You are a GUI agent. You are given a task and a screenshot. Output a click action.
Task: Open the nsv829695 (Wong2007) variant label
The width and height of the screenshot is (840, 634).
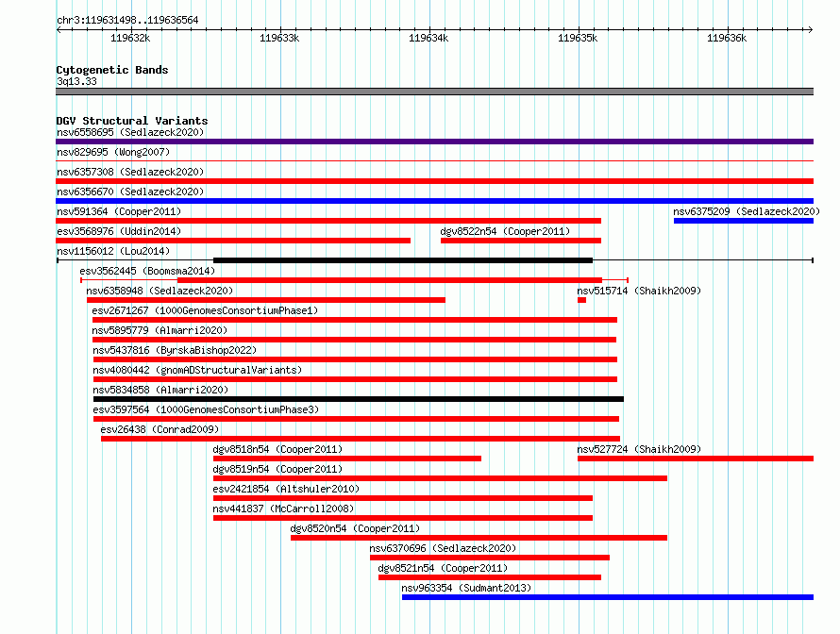(113, 152)
